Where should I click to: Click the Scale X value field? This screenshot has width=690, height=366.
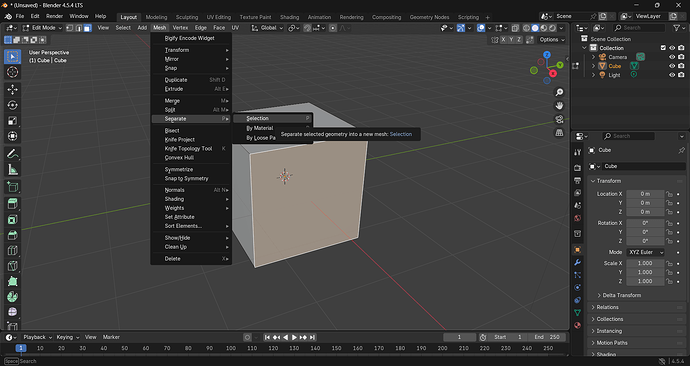[645, 263]
